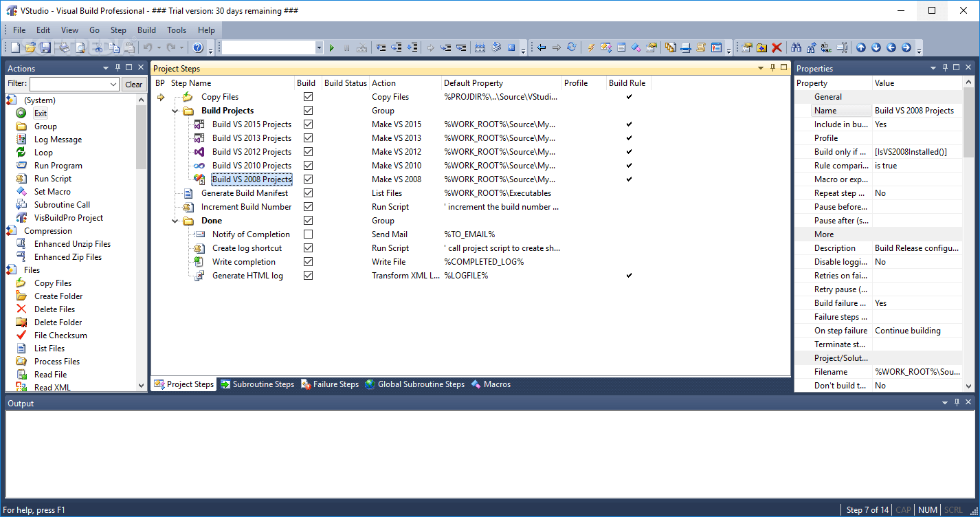This screenshot has width=980, height=517.
Task: Switch to the Subroutine Steps tab
Action: point(257,384)
